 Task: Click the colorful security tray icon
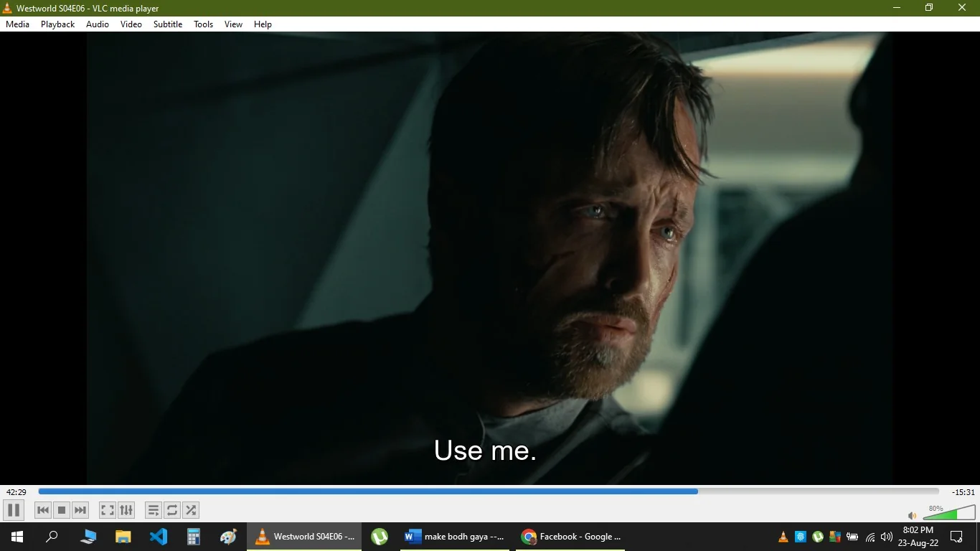coord(835,537)
